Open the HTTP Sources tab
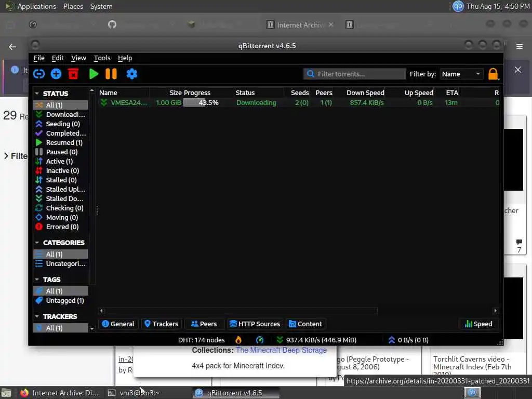 click(x=255, y=324)
